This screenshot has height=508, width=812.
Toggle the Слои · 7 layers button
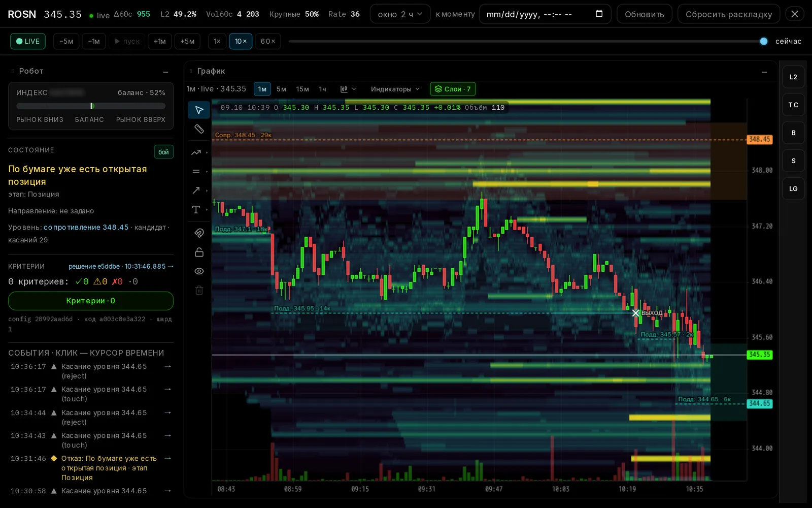click(453, 89)
